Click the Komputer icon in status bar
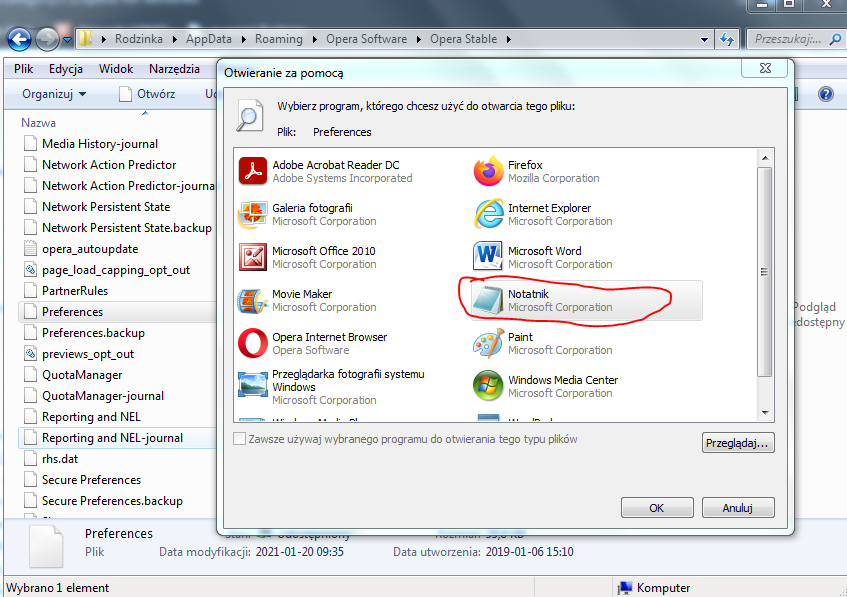 coord(625,588)
